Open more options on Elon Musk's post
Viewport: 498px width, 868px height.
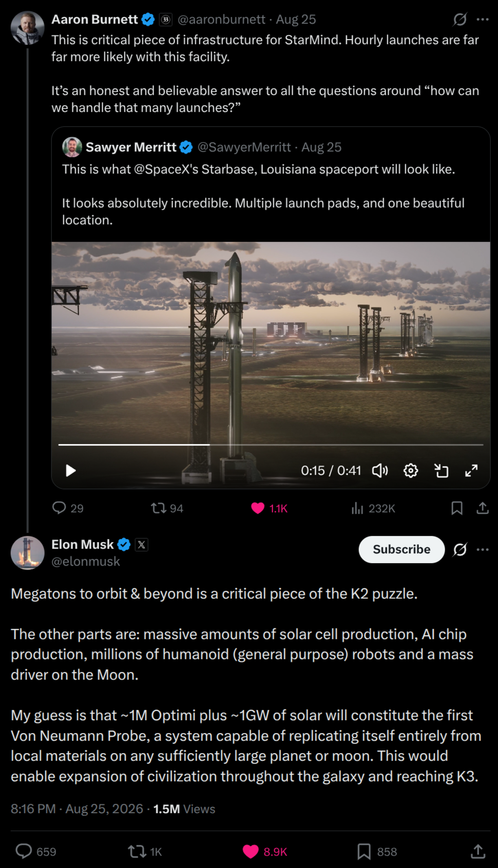pyautogui.click(x=483, y=550)
